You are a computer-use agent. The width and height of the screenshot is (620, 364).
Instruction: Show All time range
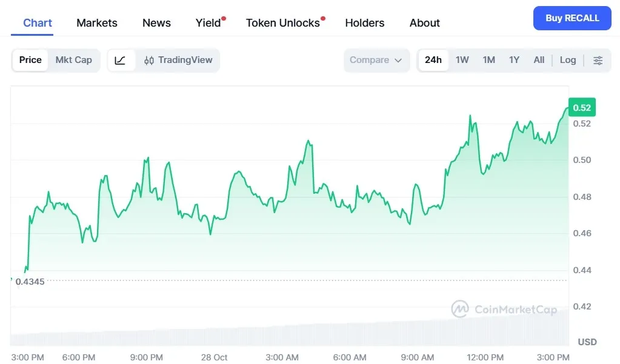(x=539, y=60)
